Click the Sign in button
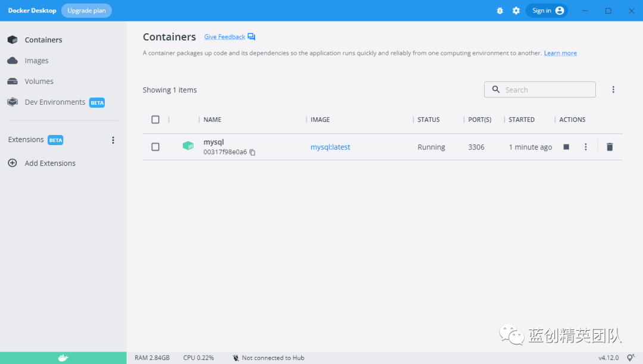643x364 pixels. tap(547, 11)
